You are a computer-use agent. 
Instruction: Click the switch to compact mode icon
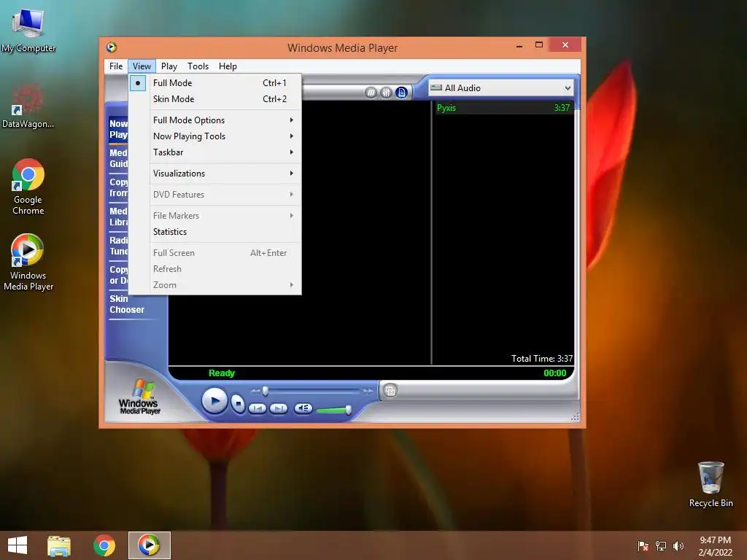(390, 391)
